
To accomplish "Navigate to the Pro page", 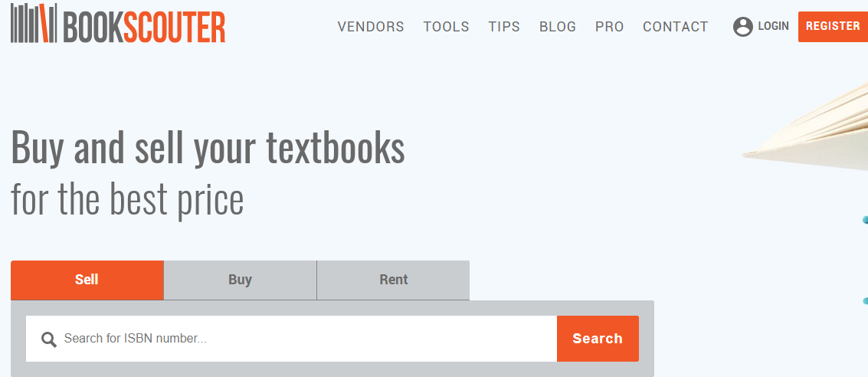I will pyautogui.click(x=610, y=27).
